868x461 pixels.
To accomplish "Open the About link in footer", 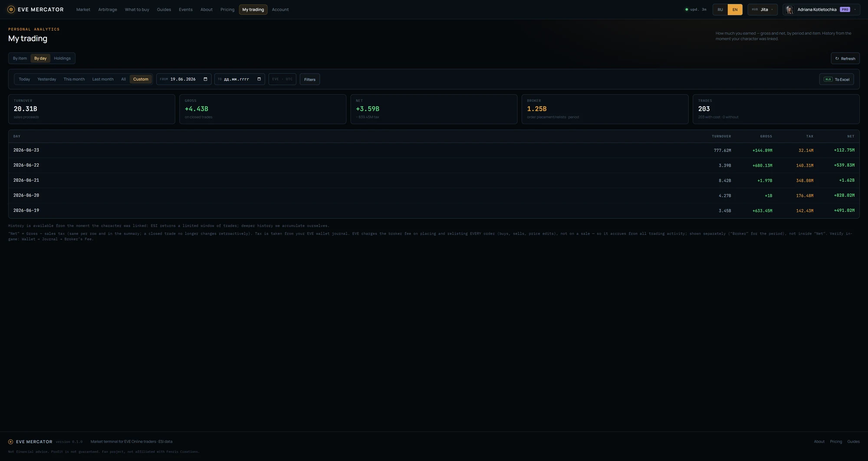I will 819,441.
